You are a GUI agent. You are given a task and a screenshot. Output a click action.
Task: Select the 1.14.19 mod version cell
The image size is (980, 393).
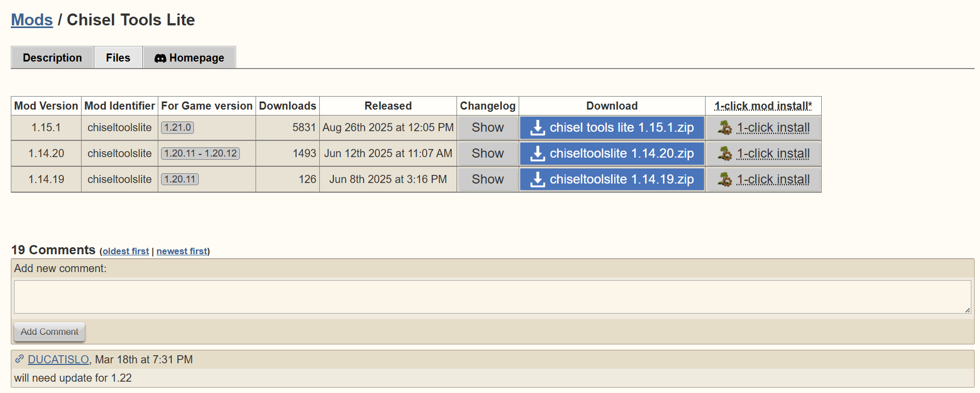pyautogui.click(x=46, y=180)
